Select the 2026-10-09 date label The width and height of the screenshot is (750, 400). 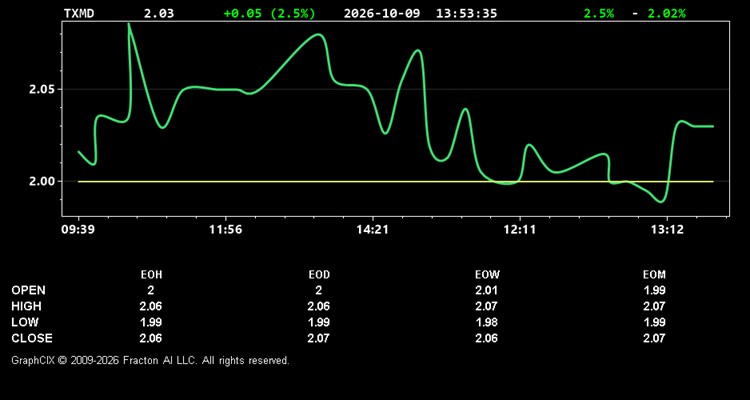pyautogui.click(x=382, y=13)
